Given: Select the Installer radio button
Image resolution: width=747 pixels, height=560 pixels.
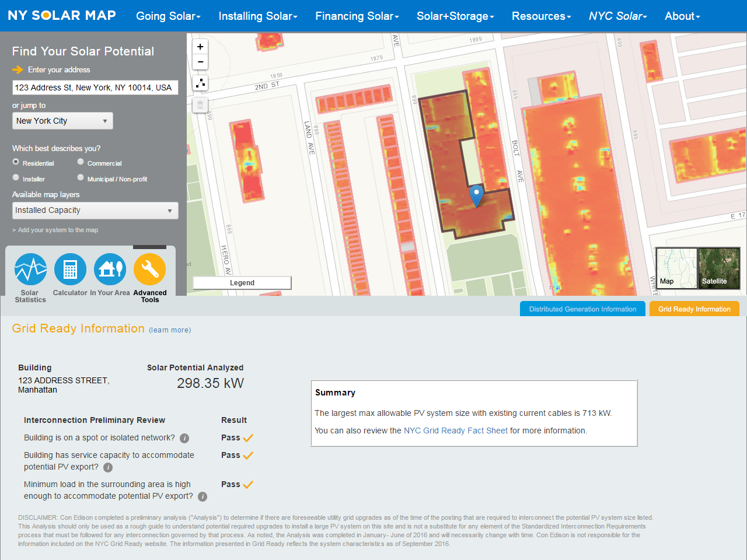Looking at the screenshot, I should pyautogui.click(x=16, y=177).
